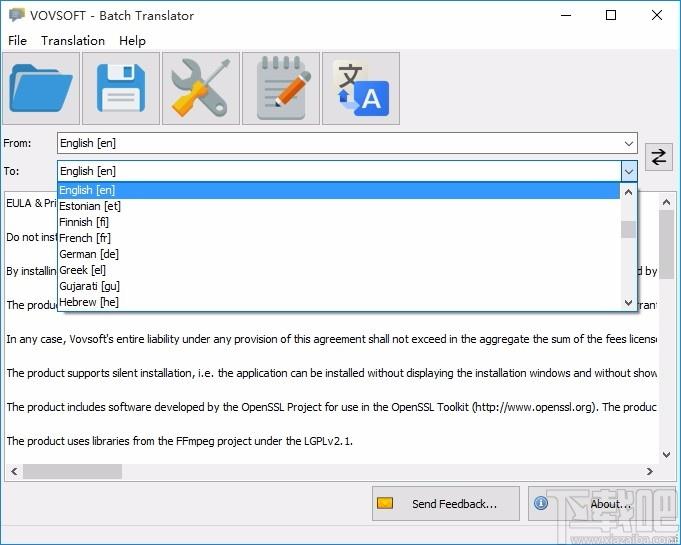This screenshot has width=681, height=545.
Task: Click the language list scrollbar thumb
Action: click(628, 230)
